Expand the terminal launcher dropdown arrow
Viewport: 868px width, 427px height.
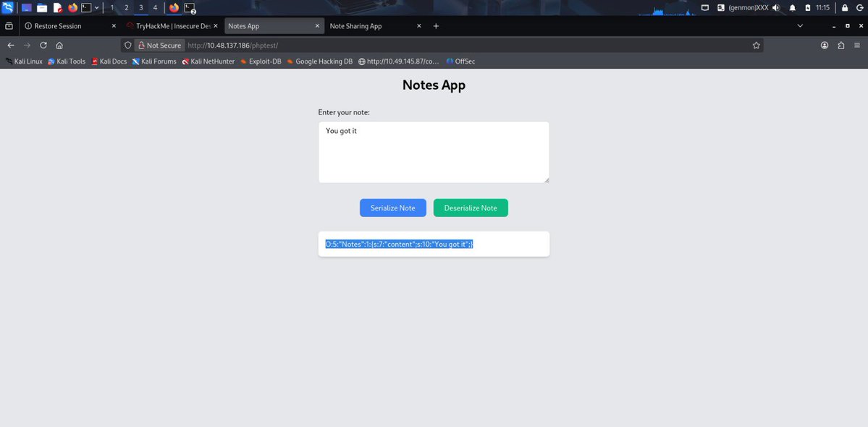point(97,8)
